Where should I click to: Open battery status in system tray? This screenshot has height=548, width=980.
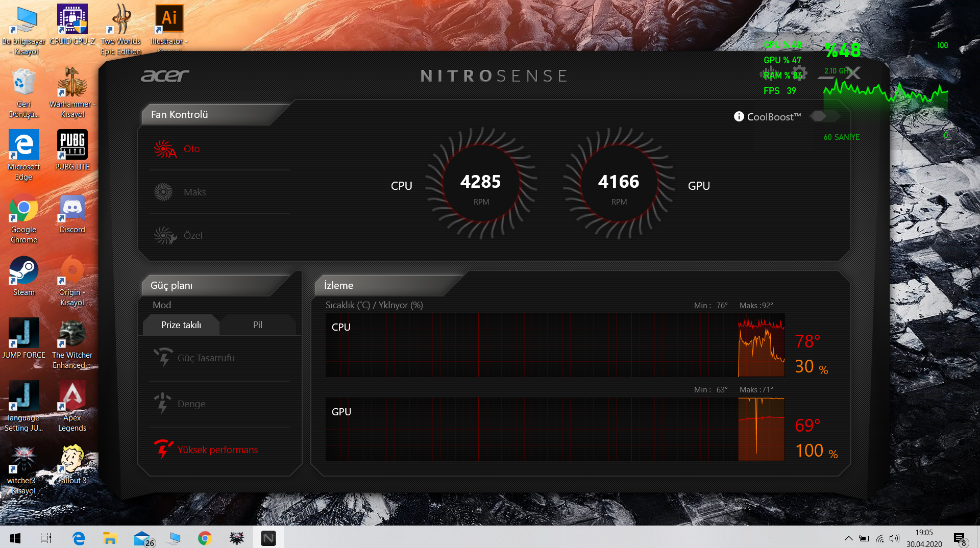pos(864,538)
